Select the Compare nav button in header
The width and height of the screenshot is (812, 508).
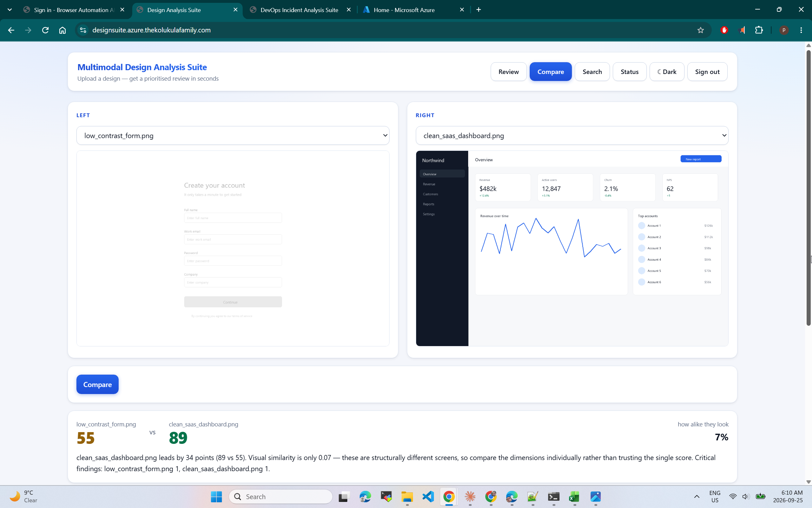[x=550, y=71]
